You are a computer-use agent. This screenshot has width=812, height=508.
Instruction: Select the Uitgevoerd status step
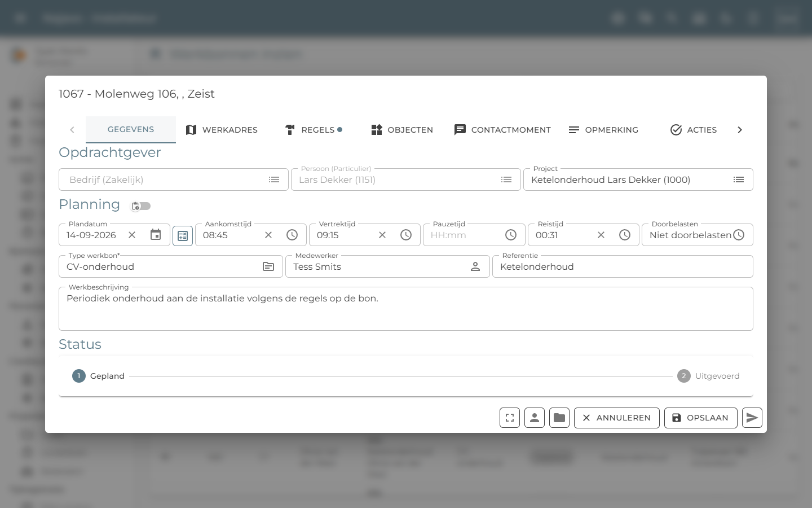coord(709,376)
